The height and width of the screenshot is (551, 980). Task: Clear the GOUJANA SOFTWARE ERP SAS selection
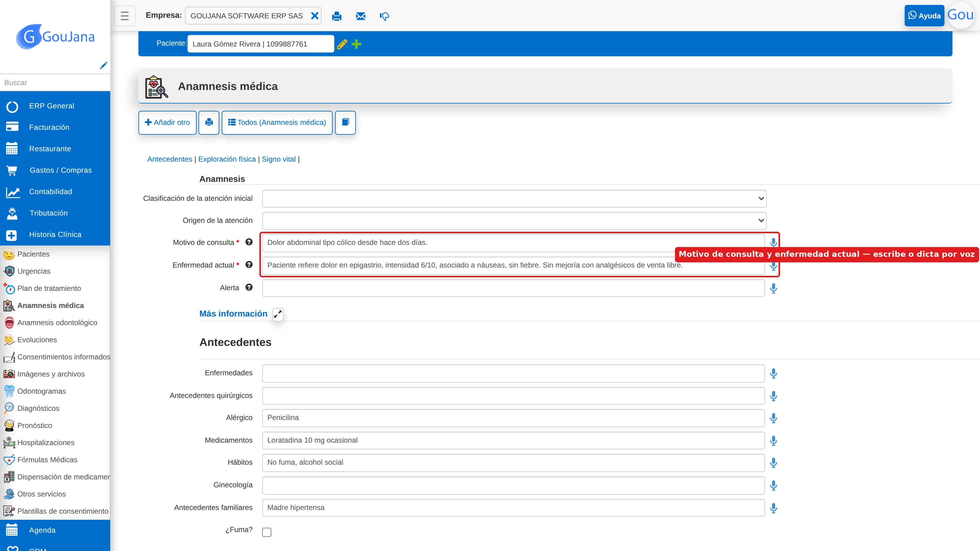[x=315, y=16]
